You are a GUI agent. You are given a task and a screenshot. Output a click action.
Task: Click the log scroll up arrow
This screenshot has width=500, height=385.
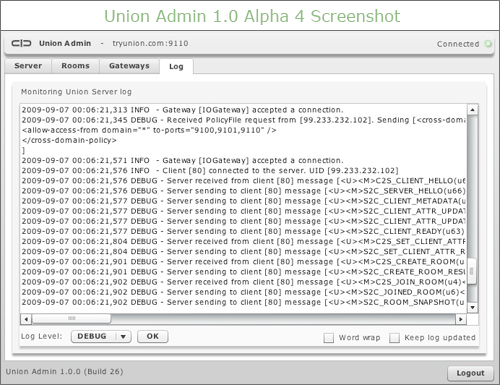472,110
